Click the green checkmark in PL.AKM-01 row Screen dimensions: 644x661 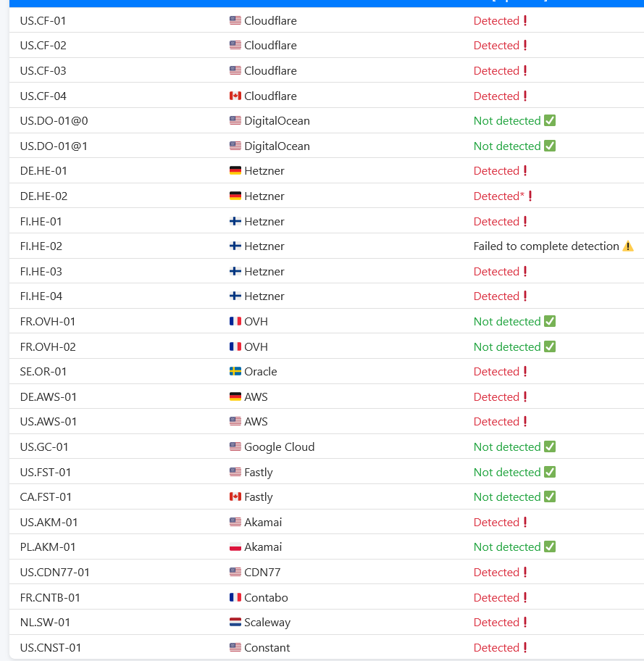coord(550,547)
